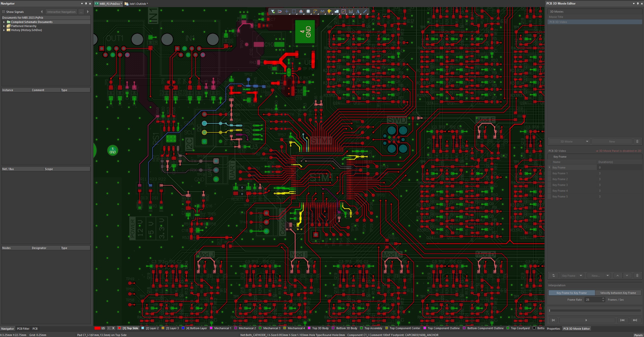Toggle Layer 2 color box

(x=143, y=328)
